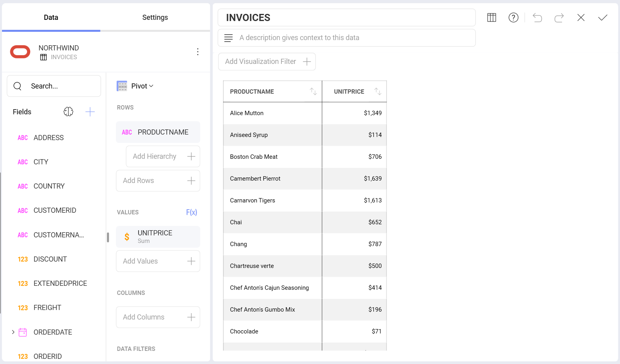This screenshot has width=620, height=364.
Task: Click the Pivot visualization icon
Action: 122,86
